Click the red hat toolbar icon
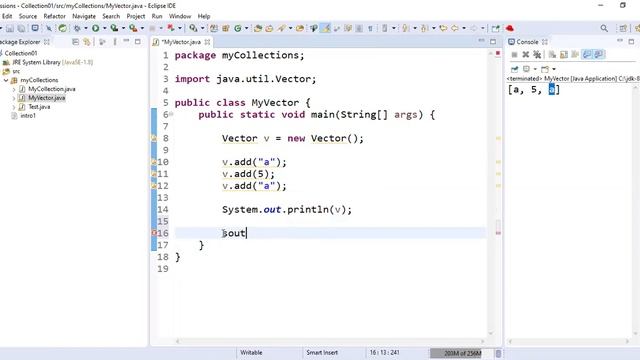 [x=510, y=28]
